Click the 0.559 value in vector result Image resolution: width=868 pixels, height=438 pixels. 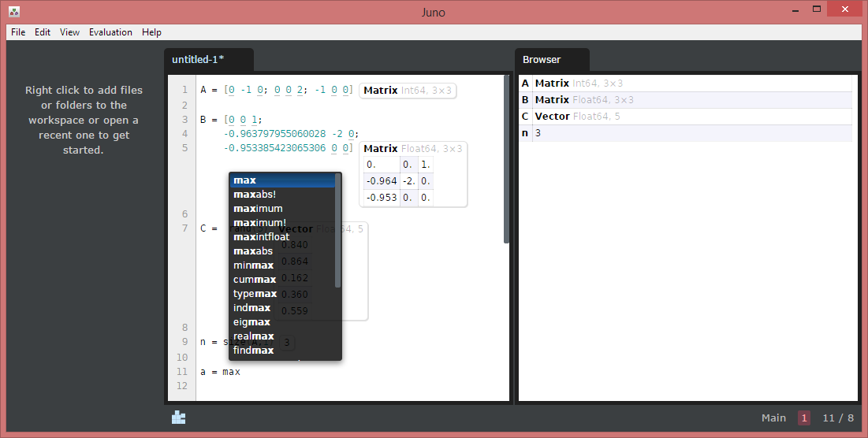pyautogui.click(x=295, y=311)
